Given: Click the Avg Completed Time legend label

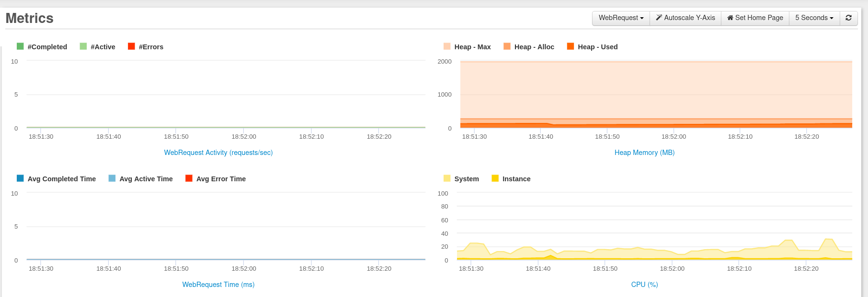Looking at the screenshot, I should (62, 179).
